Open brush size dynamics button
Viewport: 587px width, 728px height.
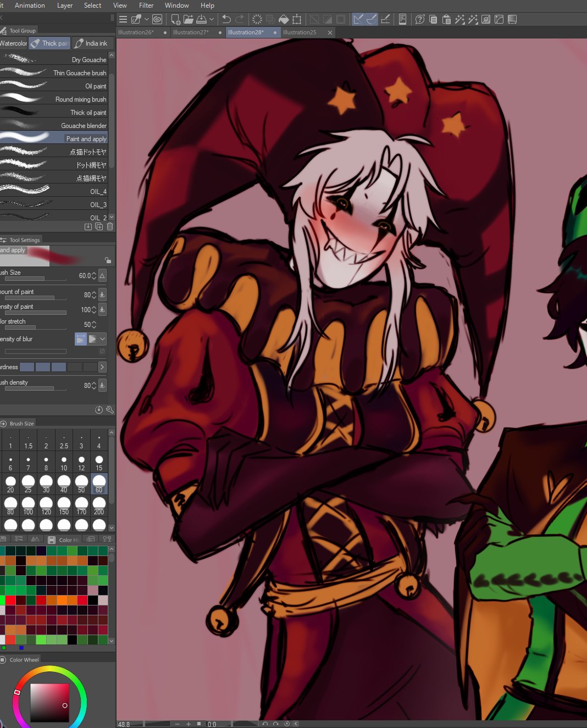click(x=102, y=276)
